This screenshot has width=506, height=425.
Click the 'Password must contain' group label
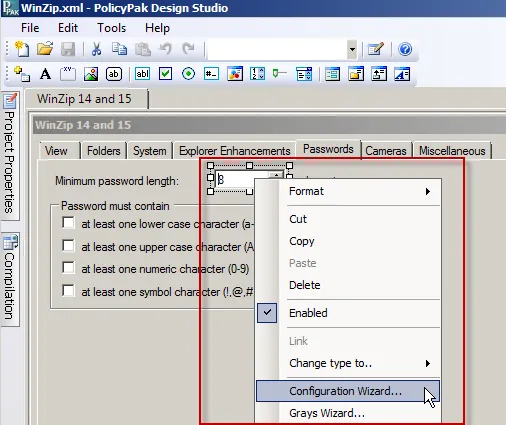[115, 206]
